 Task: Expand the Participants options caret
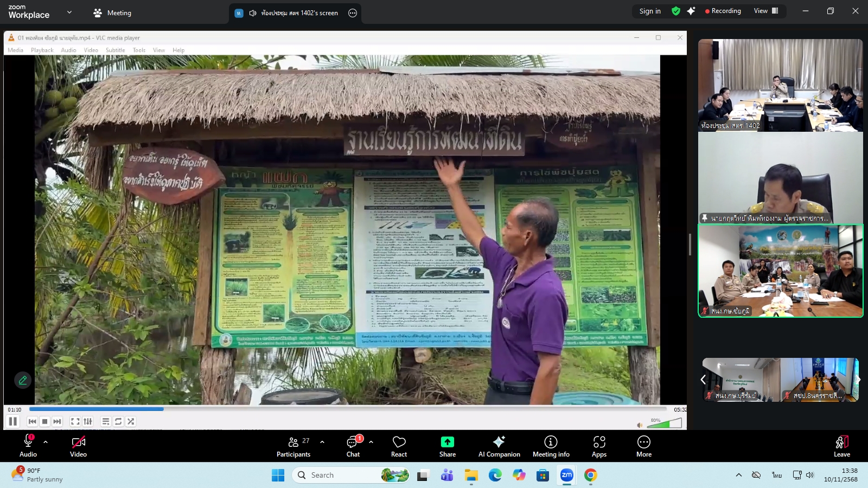[x=322, y=442]
